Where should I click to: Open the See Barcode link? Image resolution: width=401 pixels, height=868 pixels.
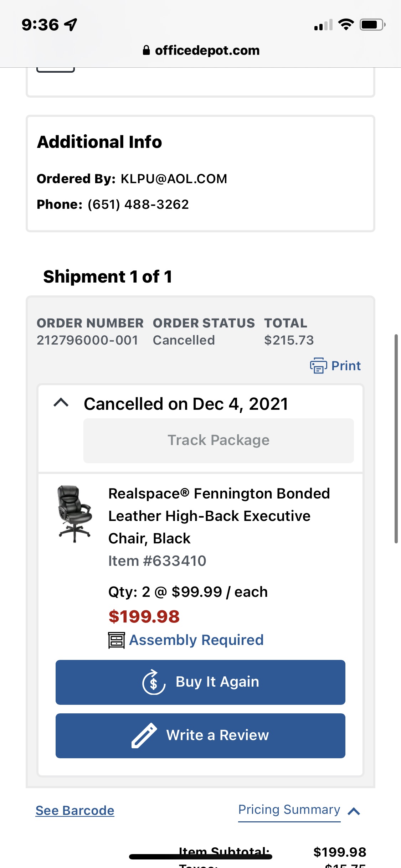(74, 811)
